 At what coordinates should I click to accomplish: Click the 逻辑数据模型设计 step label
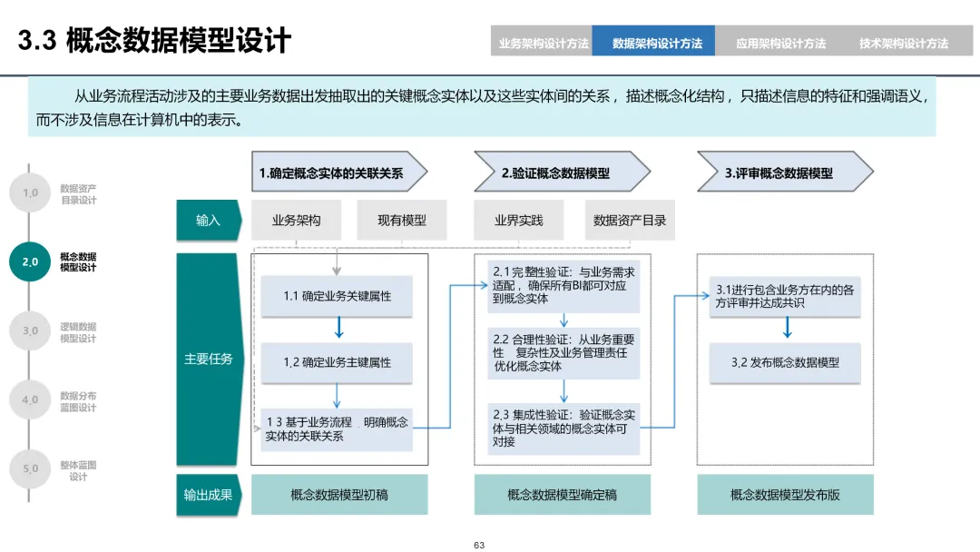point(78,332)
